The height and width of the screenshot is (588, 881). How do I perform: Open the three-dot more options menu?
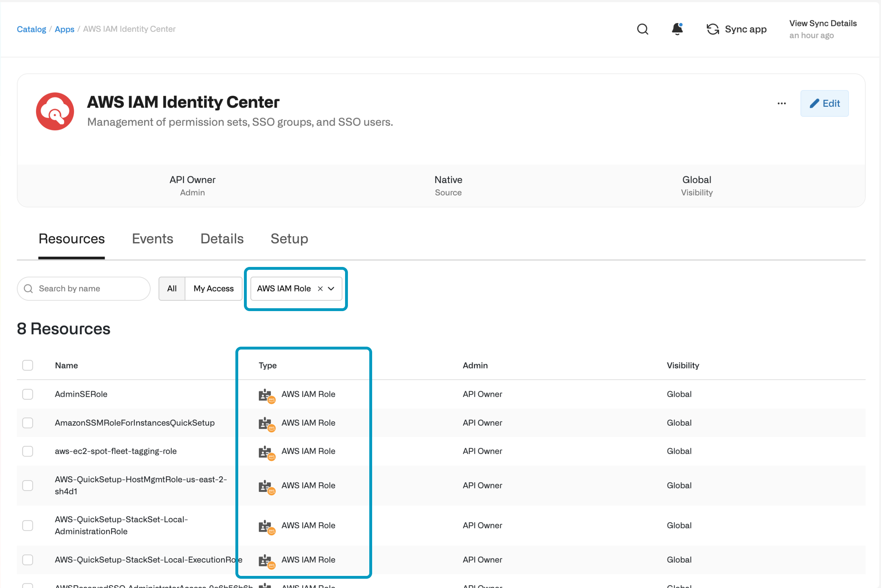(x=782, y=104)
